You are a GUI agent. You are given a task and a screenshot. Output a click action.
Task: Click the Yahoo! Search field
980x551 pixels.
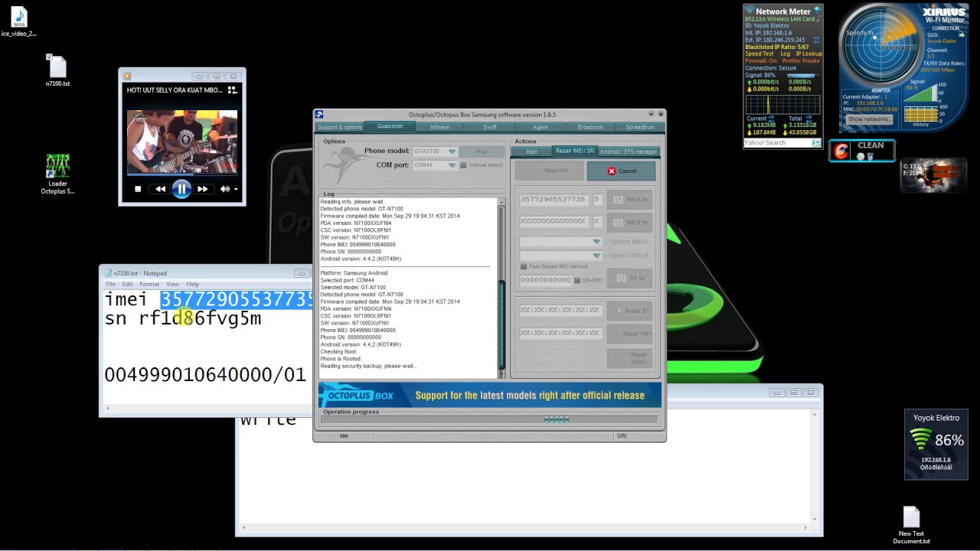[777, 142]
